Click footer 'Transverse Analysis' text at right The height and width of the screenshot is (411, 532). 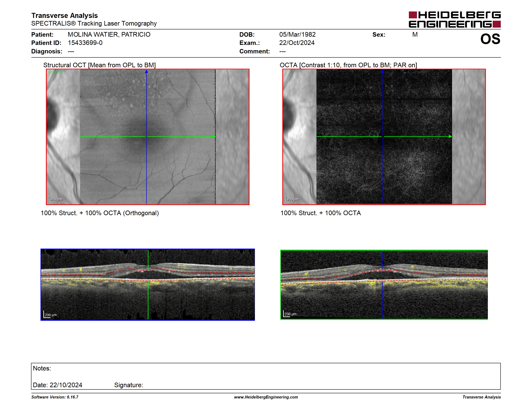pyautogui.click(x=482, y=397)
